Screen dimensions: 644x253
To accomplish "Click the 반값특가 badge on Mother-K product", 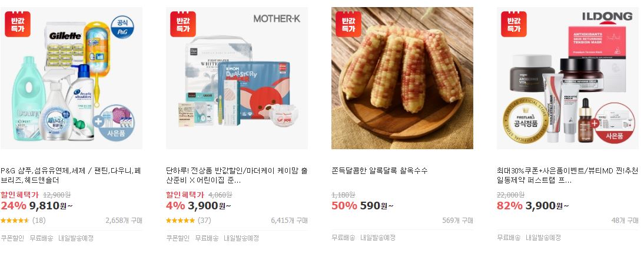I will point(183,24).
